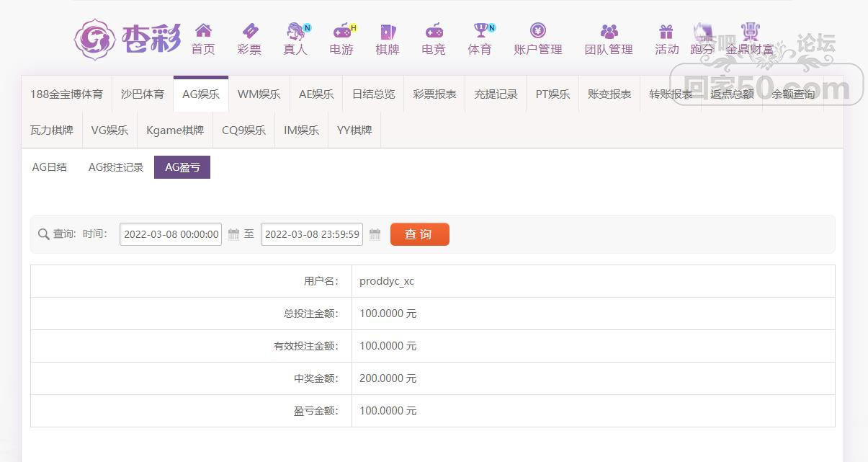Switch to the AG日结 sub-tab

[50, 167]
